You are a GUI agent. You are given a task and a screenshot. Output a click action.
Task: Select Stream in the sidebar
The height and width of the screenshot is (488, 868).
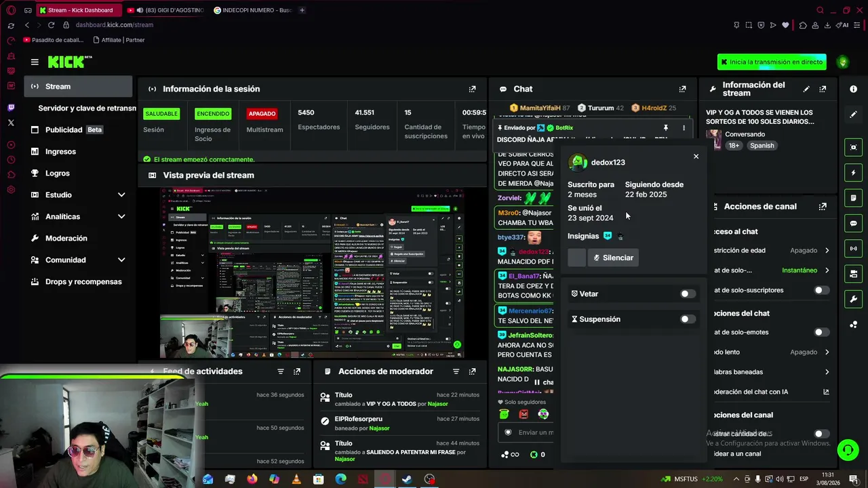78,86
